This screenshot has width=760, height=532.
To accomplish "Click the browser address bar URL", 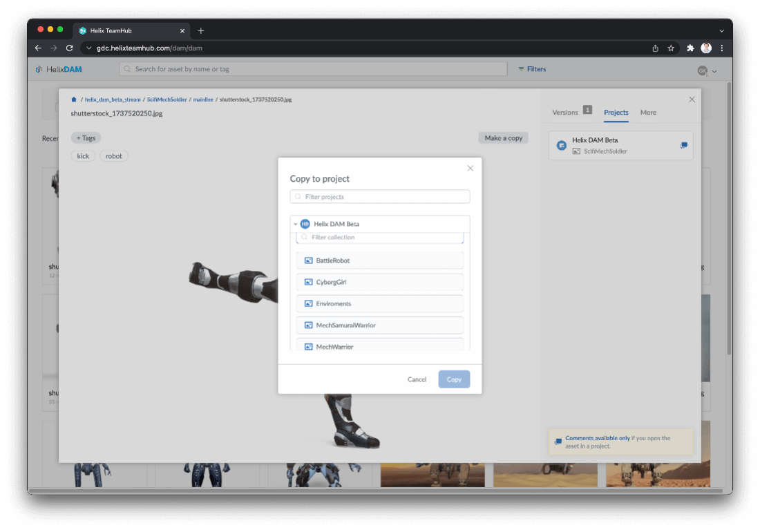I will [149, 48].
